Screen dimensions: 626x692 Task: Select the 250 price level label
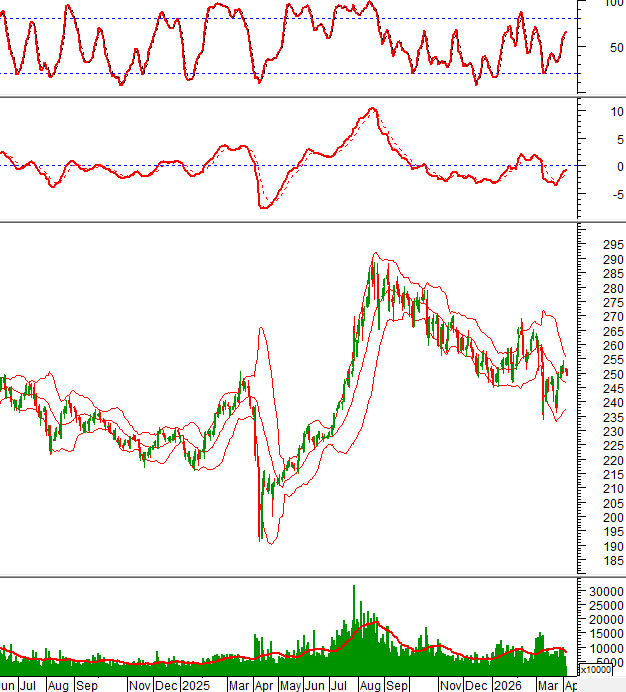[x=598, y=374]
